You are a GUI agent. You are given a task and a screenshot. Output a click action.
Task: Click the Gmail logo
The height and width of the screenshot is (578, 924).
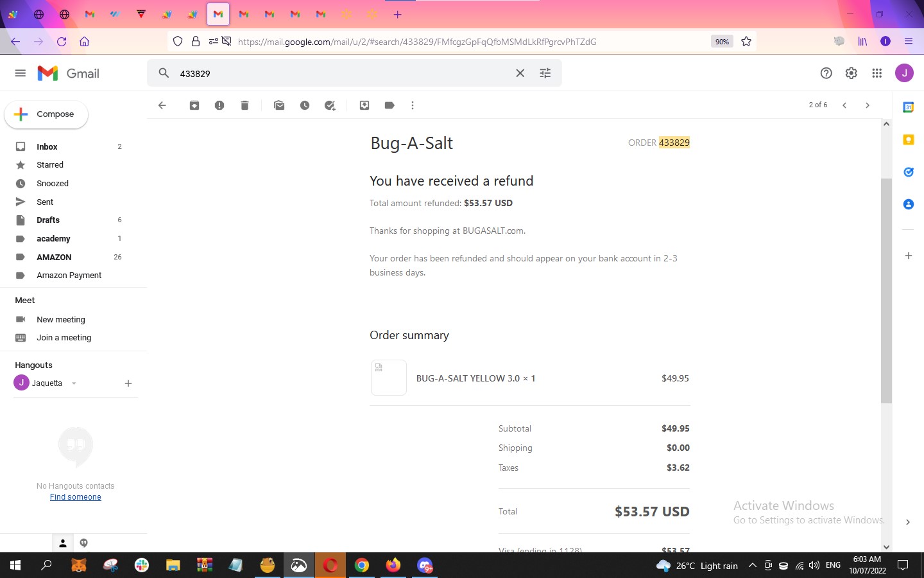[x=68, y=73]
